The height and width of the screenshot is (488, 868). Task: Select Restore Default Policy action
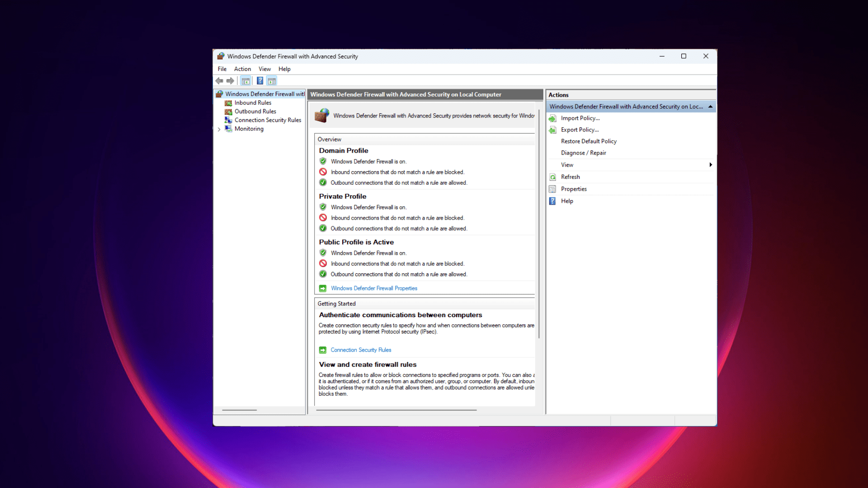(589, 141)
